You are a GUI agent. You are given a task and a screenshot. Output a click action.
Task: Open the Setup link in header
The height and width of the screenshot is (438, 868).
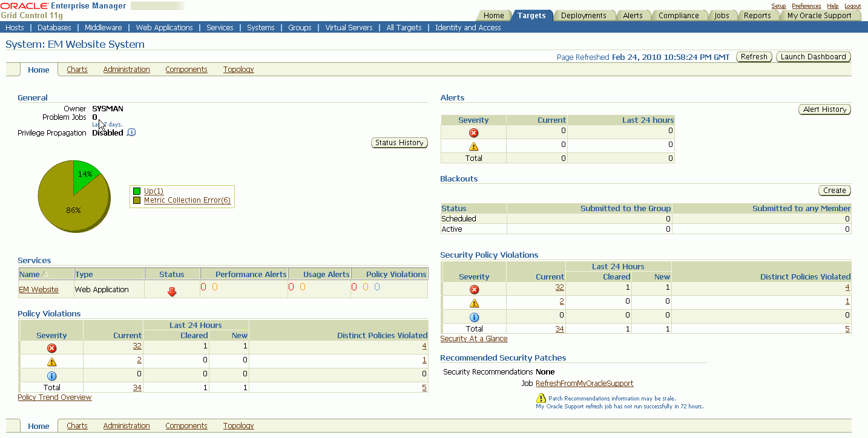pyautogui.click(x=778, y=6)
